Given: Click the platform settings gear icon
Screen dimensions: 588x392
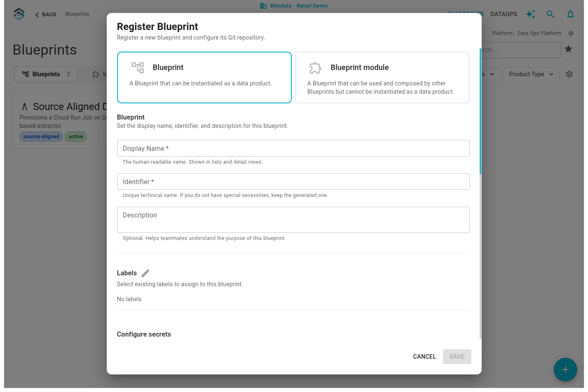Looking at the screenshot, I should tap(571, 33).
